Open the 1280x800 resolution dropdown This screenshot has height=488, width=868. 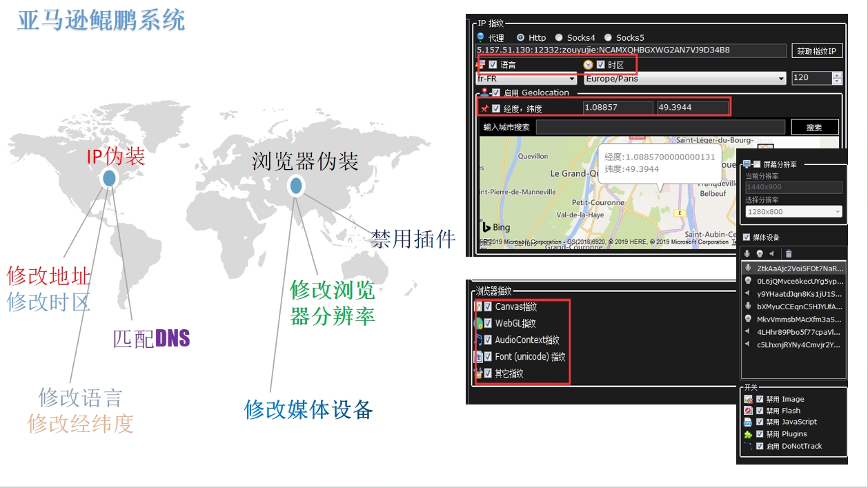coord(794,212)
